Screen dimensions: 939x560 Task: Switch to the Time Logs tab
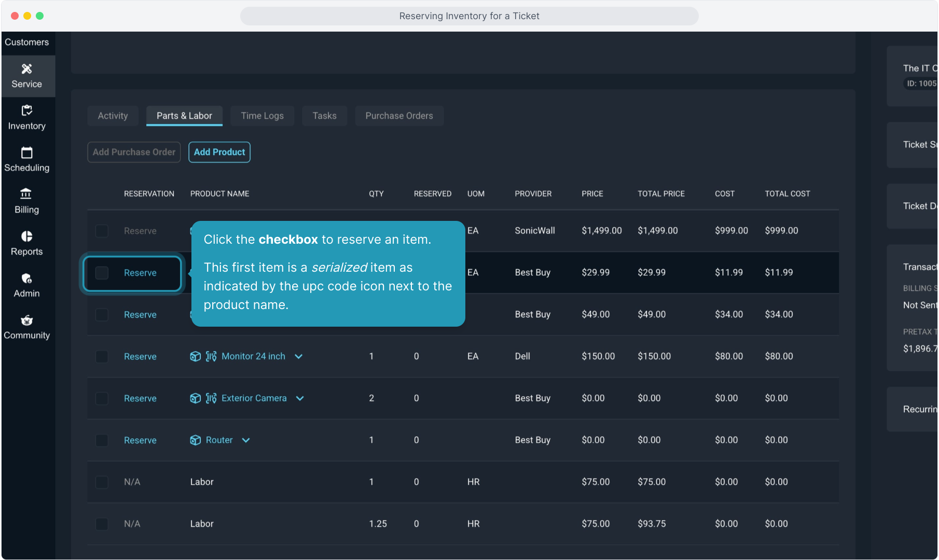pyautogui.click(x=262, y=116)
